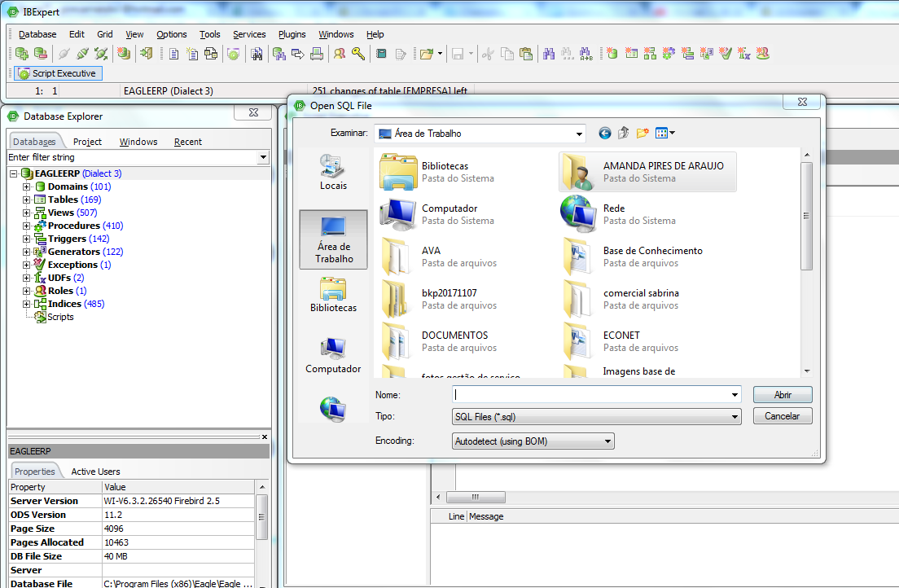The width and height of the screenshot is (899, 588).
Task: Expand the Procedures (410) tree node
Action: (x=26, y=226)
